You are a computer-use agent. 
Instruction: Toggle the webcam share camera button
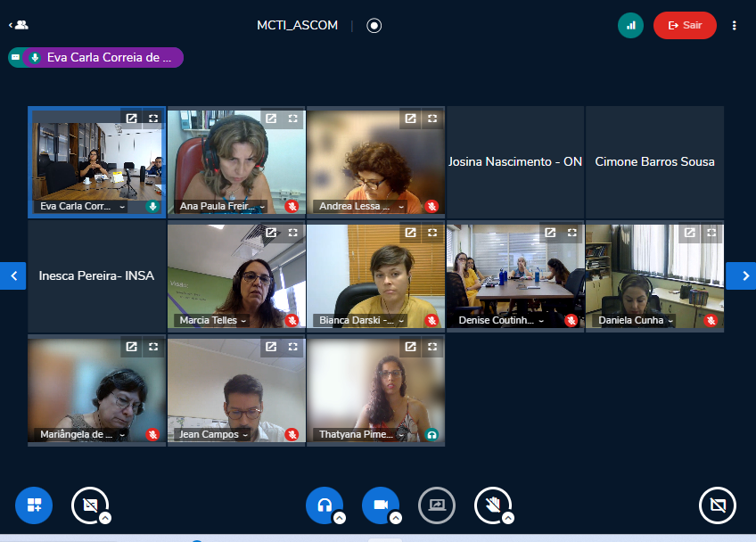(x=380, y=505)
